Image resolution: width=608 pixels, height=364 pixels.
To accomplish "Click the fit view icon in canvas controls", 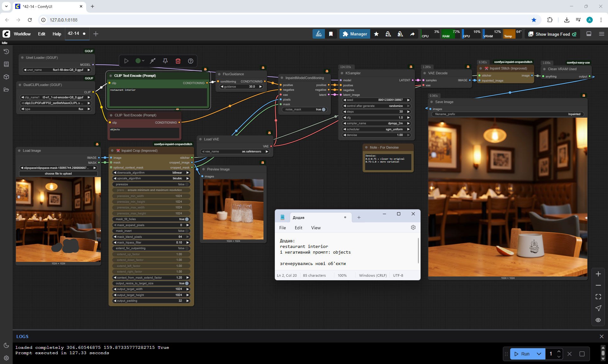I will coord(598,297).
